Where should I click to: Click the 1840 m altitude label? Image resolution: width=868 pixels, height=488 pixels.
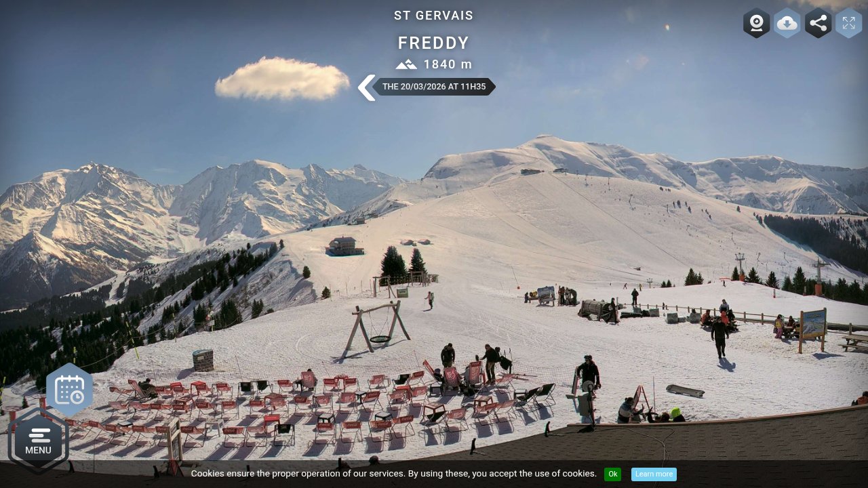pyautogui.click(x=448, y=64)
